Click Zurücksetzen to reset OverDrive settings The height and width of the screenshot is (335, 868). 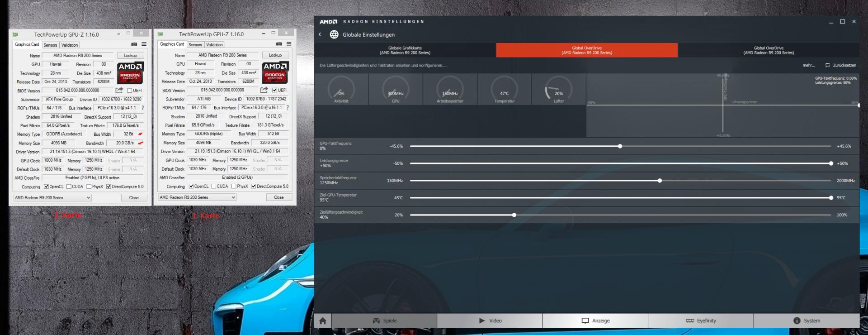(840, 65)
